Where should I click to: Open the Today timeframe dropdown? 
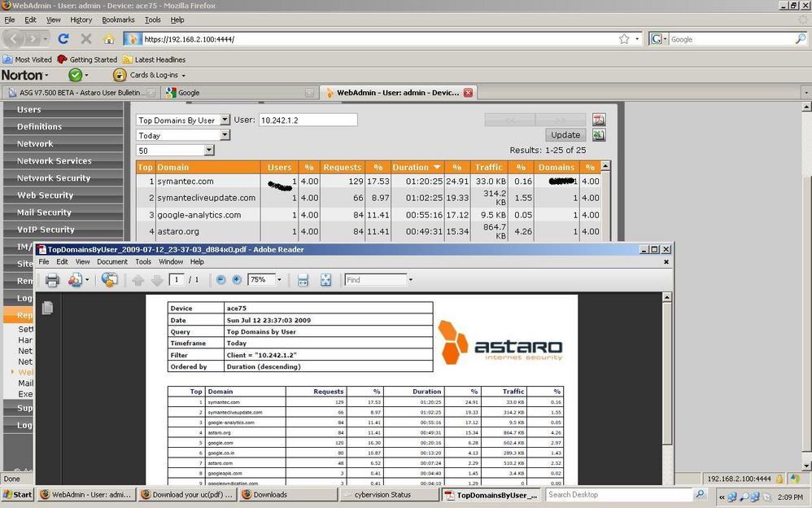[225, 135]
